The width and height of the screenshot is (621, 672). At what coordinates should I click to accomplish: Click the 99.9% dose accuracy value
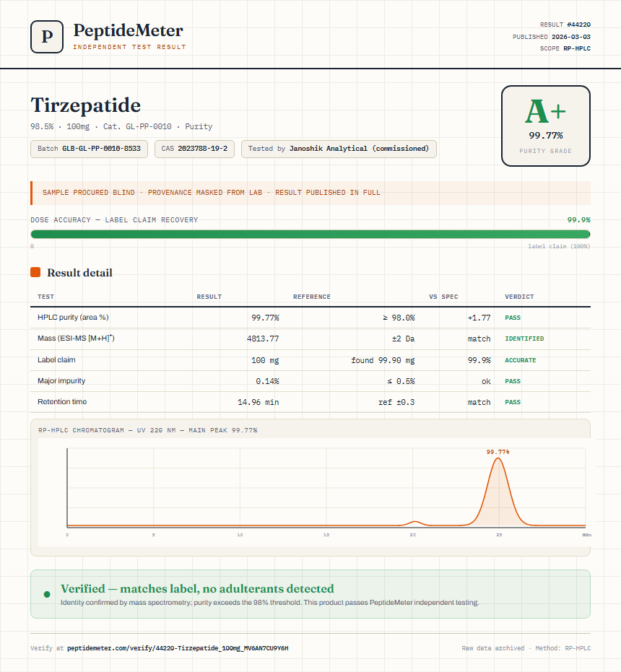pyautogui.click(x=578, y=220)
